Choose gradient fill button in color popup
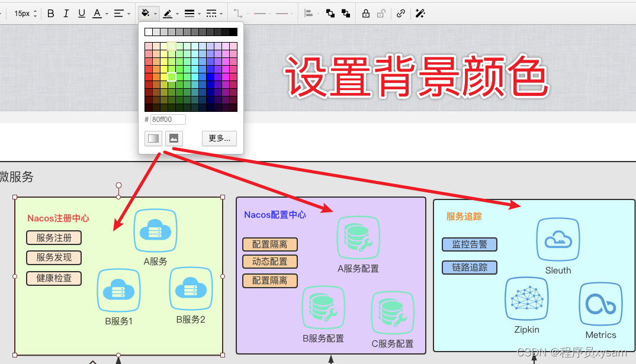636x364 pixels. point(153,138)
